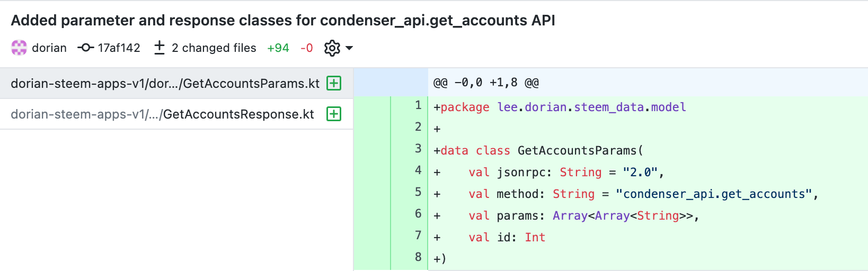The height and width of the screenshot is (271, 868).
Task: Select GetAccountsParams.kt in the file list
Action: (165, 84)
